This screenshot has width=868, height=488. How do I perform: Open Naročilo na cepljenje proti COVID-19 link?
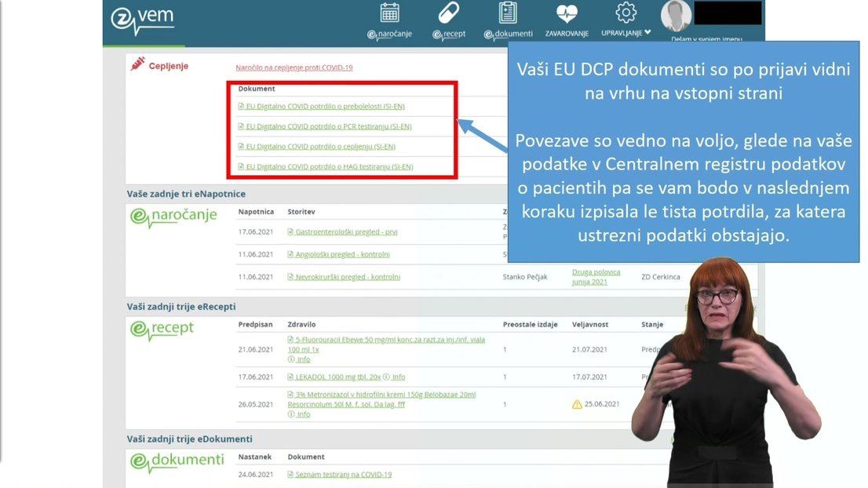294,67
